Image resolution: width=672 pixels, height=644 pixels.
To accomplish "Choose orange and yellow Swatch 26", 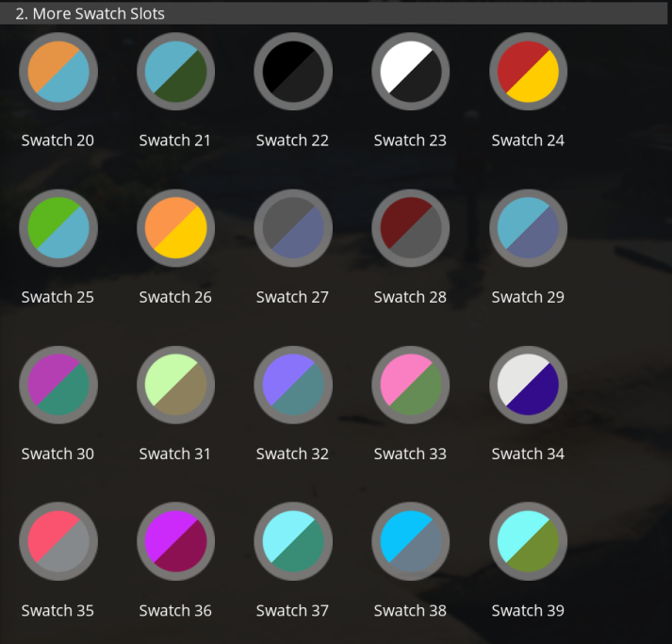I will click(x=175, y=228).
